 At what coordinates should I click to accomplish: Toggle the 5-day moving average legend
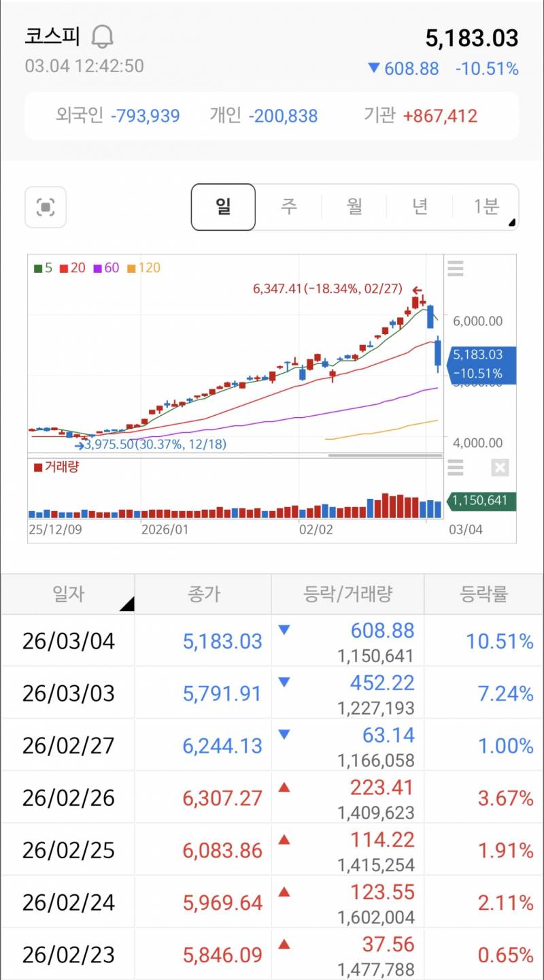coord(44,268)
